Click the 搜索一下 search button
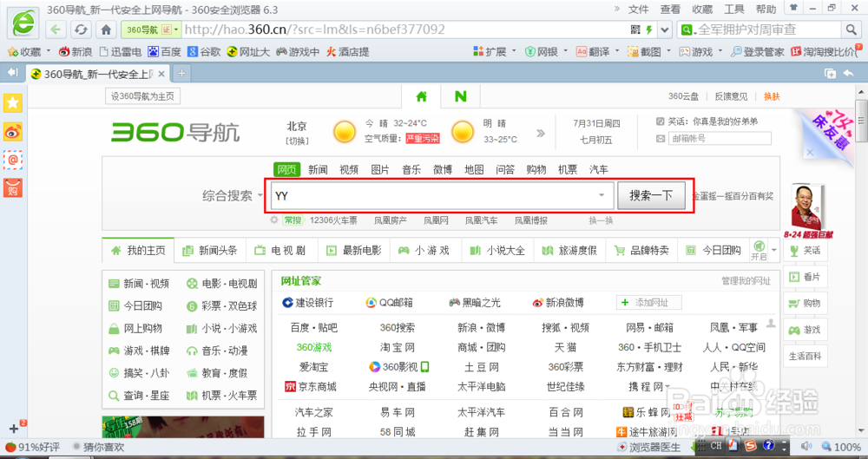Viewport: 868px width, 459px height. point(651,195)
